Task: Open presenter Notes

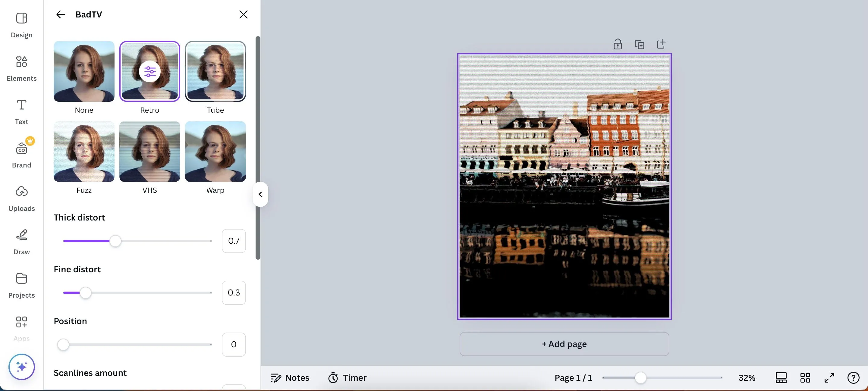Action: click(x=290, y=378)
